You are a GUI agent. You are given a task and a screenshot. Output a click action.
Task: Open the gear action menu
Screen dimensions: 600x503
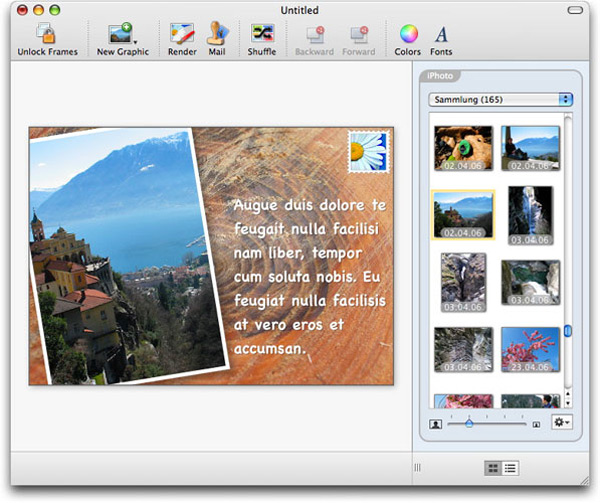561,422
